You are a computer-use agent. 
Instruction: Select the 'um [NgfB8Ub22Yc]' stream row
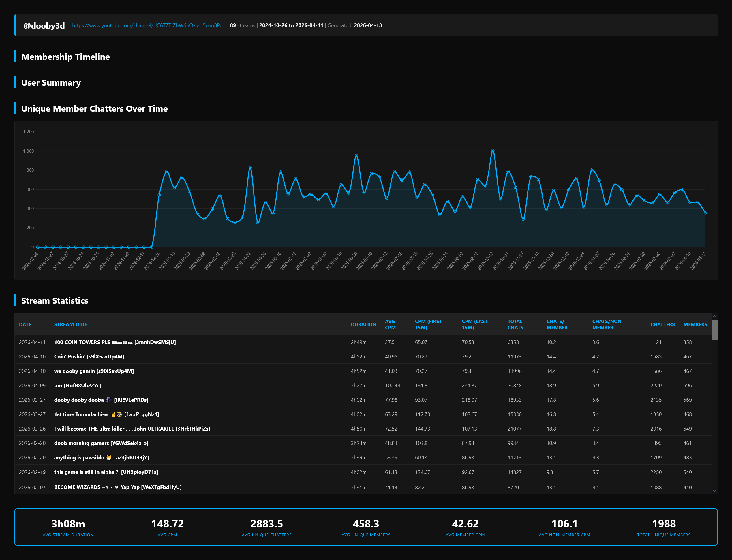pos(77,385)
